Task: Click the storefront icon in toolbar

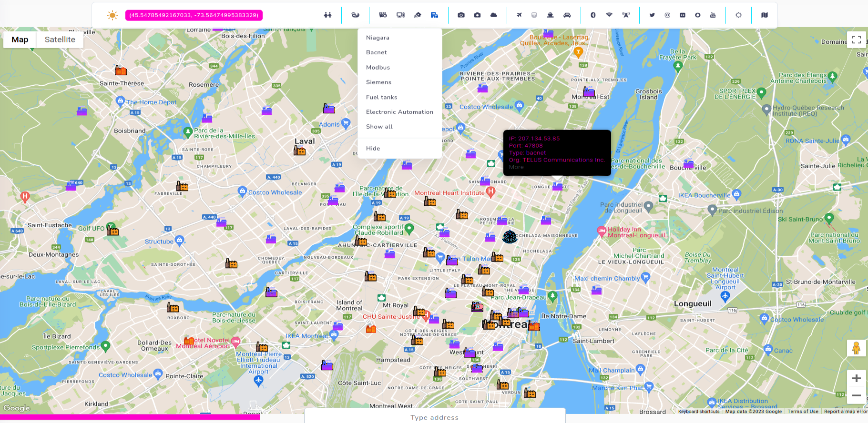Action: 383,15
